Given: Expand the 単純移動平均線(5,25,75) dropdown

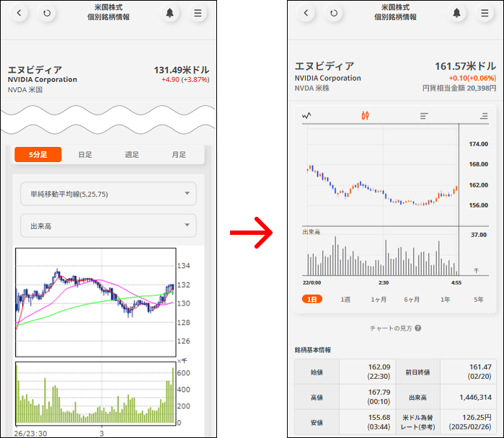Looking at the screenshot, I should coord(108,193).
